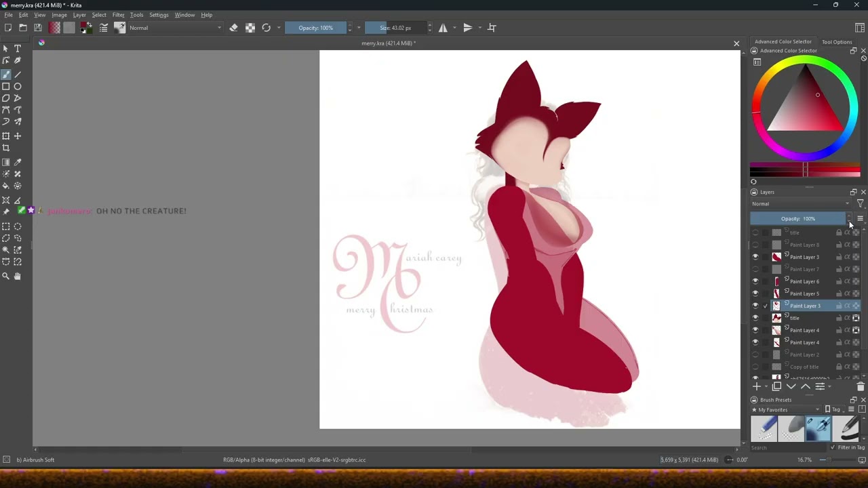Viewport: 868px width, 488px height.
Task: Move the layer up
Action: pos(806,387)
